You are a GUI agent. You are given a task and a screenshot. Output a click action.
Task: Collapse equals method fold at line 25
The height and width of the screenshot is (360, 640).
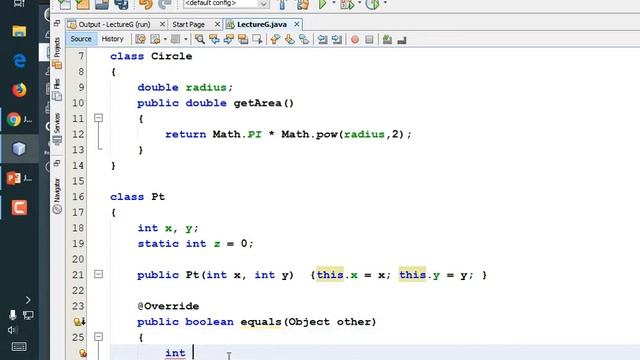pos(98,337)
